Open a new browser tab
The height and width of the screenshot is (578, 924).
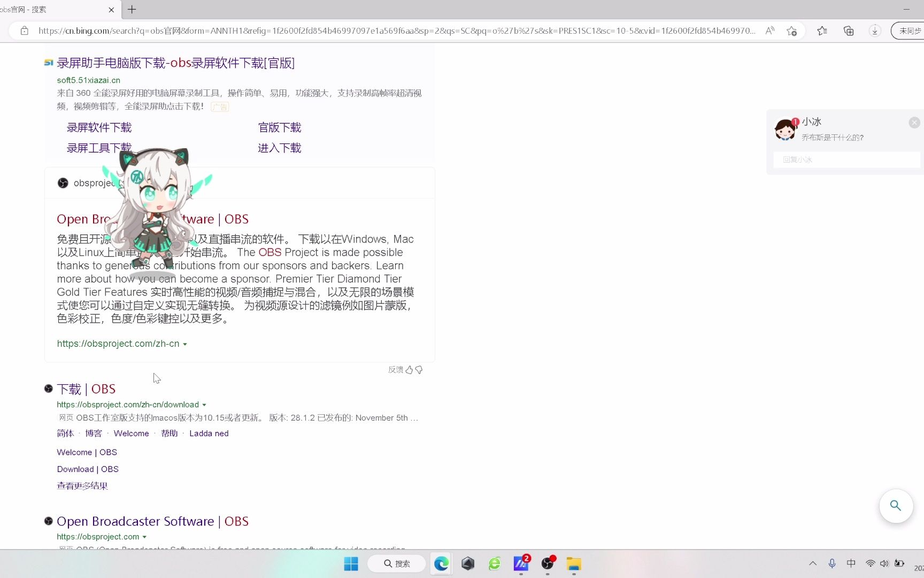pos(132,10)
